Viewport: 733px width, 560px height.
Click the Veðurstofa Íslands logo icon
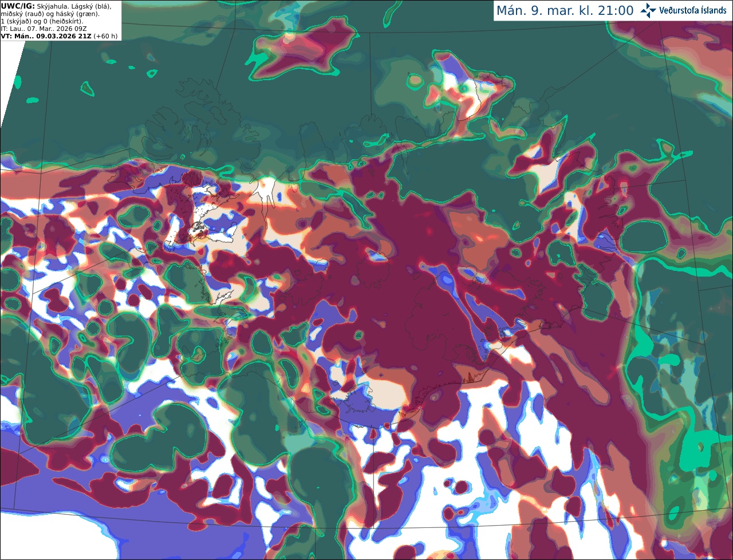tap(648, 10)
